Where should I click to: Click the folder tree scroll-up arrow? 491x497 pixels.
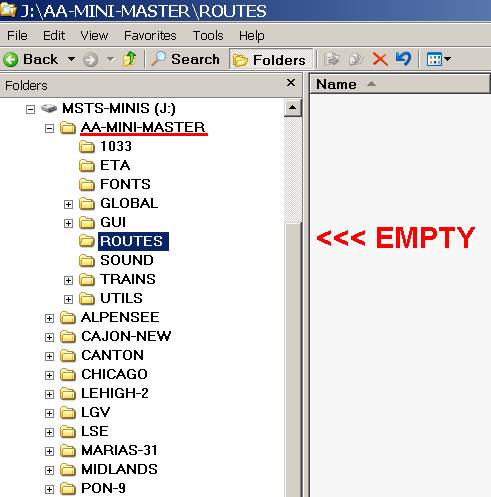[x=293, y=108]
